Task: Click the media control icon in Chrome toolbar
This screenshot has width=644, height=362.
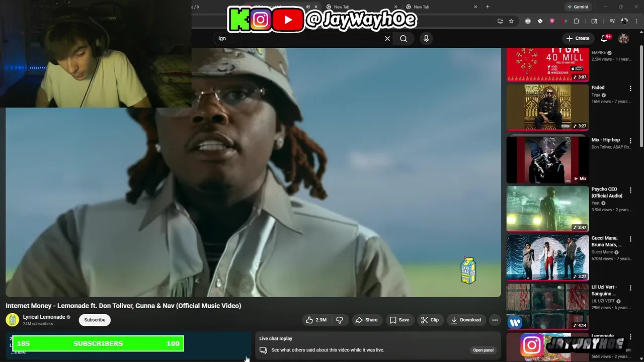Action: click(612, 21)
